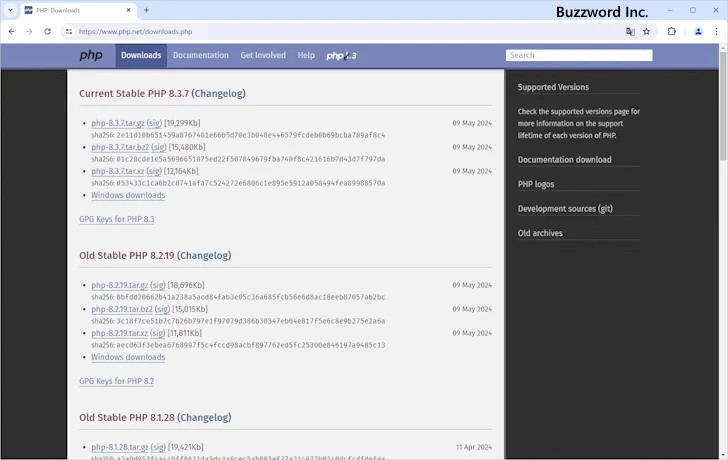
Task: Open the extensions puzzle icon
Action: coord(672,31)
